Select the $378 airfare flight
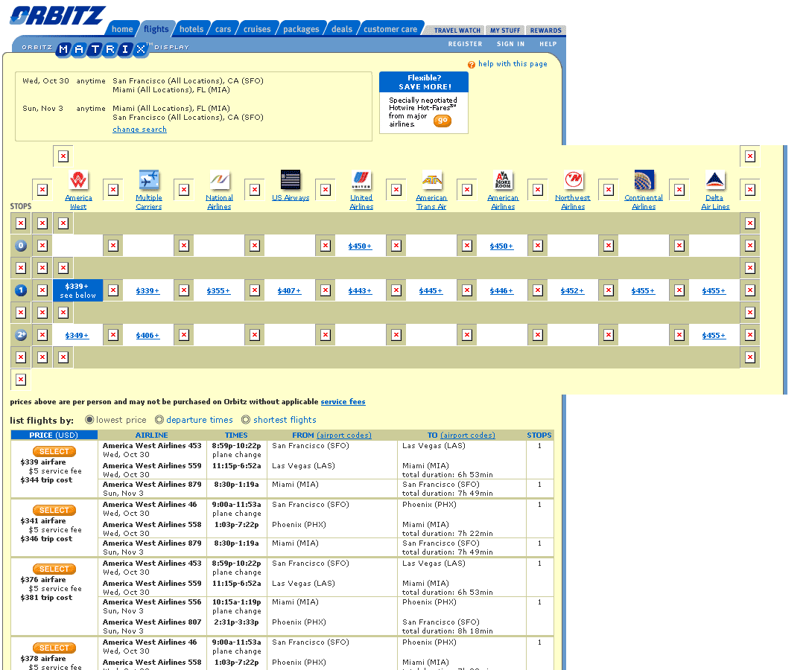The height and width of the screenshot is (670, 812). pos(54,648)
